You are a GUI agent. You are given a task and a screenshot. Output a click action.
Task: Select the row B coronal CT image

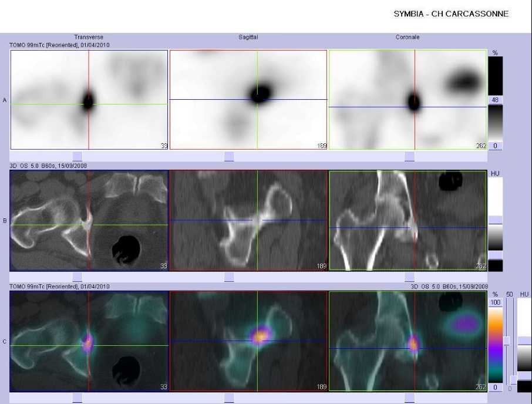[x=408, y=220]
